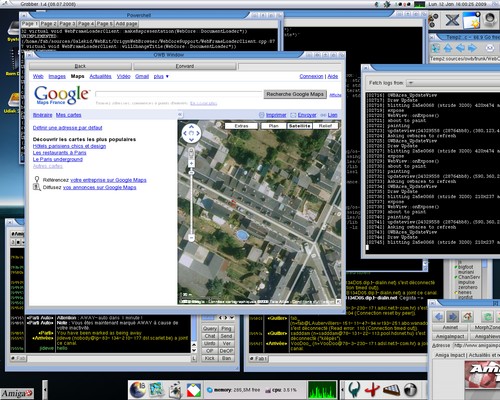Click the checkered diamond icon in bottom dock
500x400 pixels.
194,390
